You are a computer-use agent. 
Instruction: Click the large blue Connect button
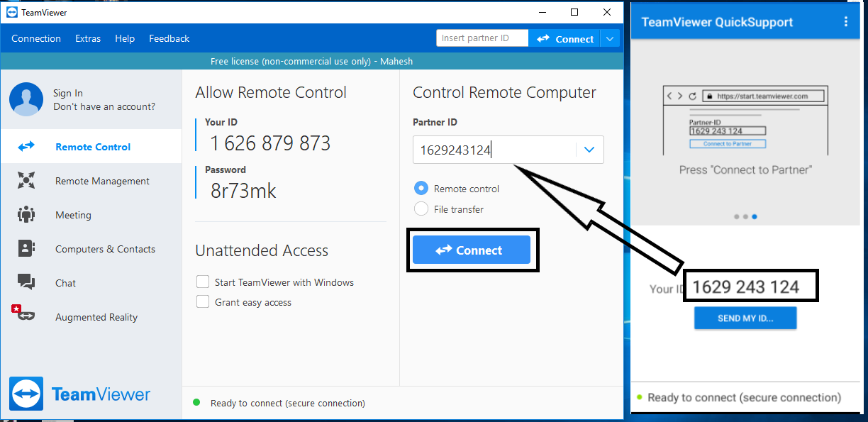[472, 250]
